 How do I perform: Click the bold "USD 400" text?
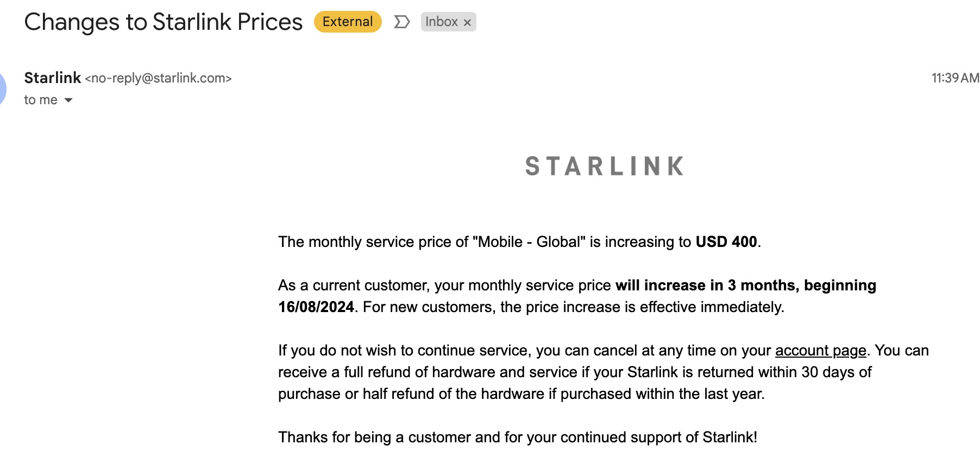pos(726,242)
